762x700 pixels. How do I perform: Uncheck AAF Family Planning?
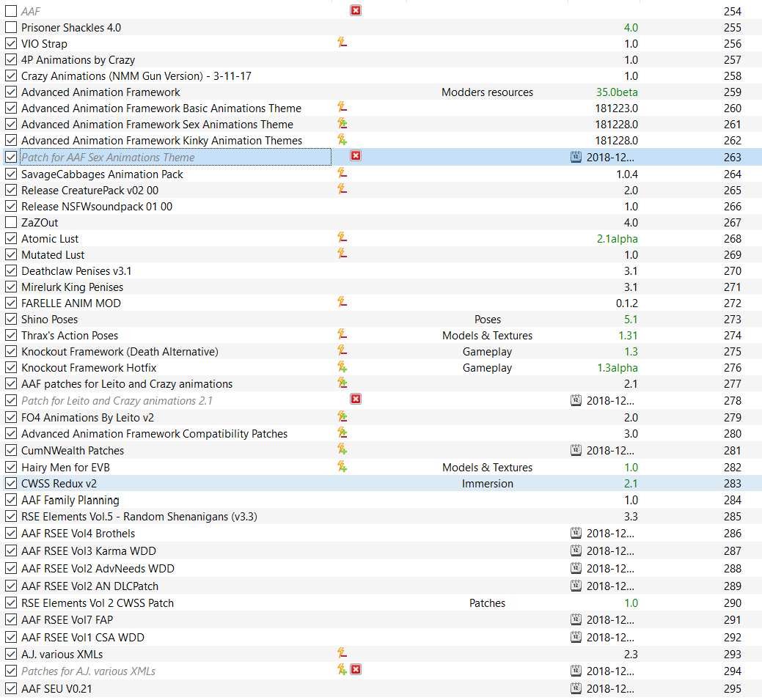coord(11,500)
